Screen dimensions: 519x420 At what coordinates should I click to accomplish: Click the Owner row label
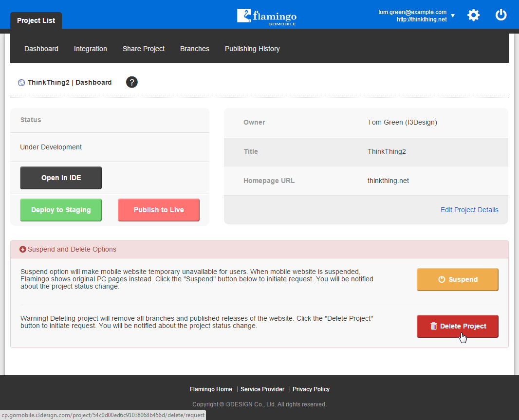coord(254,122)
